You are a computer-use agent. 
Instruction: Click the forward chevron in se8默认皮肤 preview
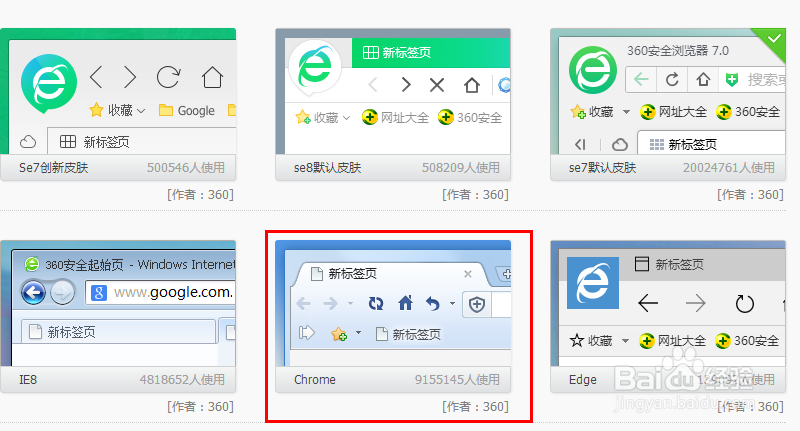pyautogui.click(x=406, y=85)
